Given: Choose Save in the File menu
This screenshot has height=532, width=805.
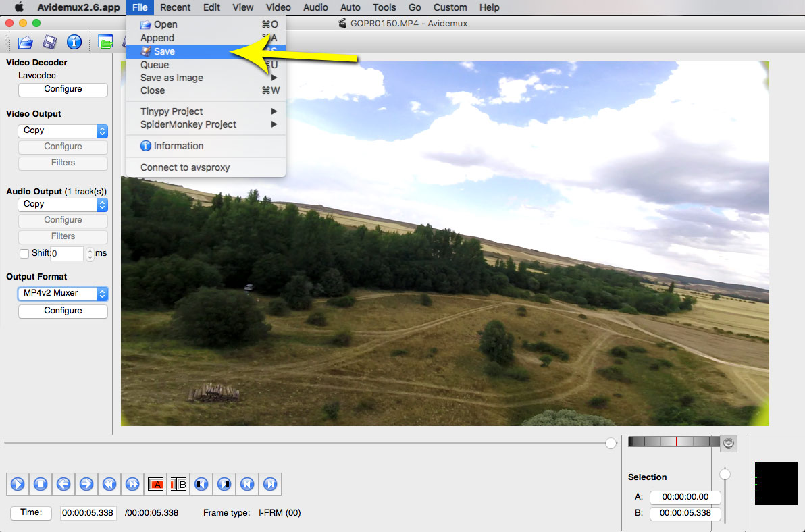Looking at the screenshot, I should [x=206, y=51].
